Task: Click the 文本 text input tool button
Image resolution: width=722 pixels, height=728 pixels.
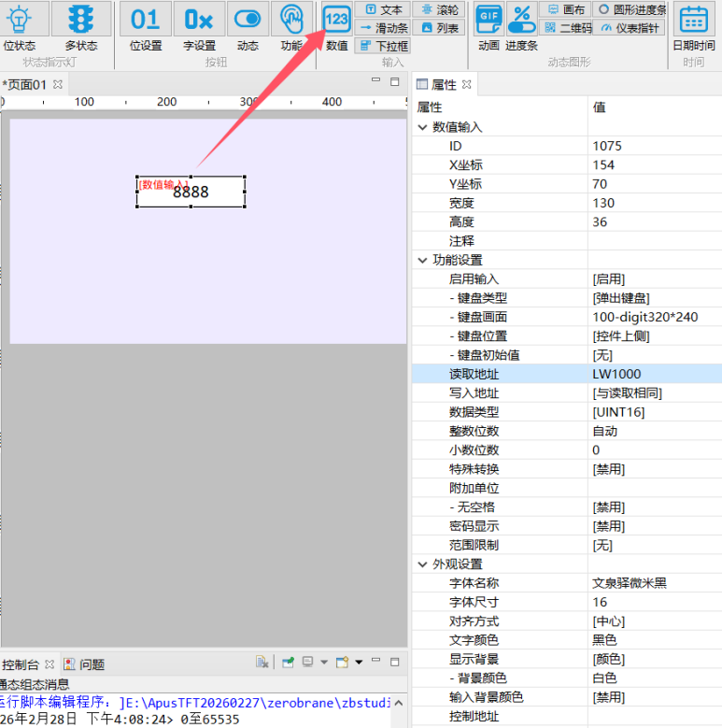Action: pyautogui.click(x=383, y=9)
